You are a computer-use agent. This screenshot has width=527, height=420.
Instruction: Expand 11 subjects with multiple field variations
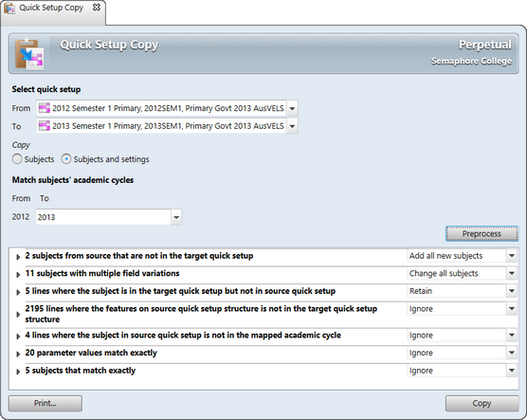point(18,274)
